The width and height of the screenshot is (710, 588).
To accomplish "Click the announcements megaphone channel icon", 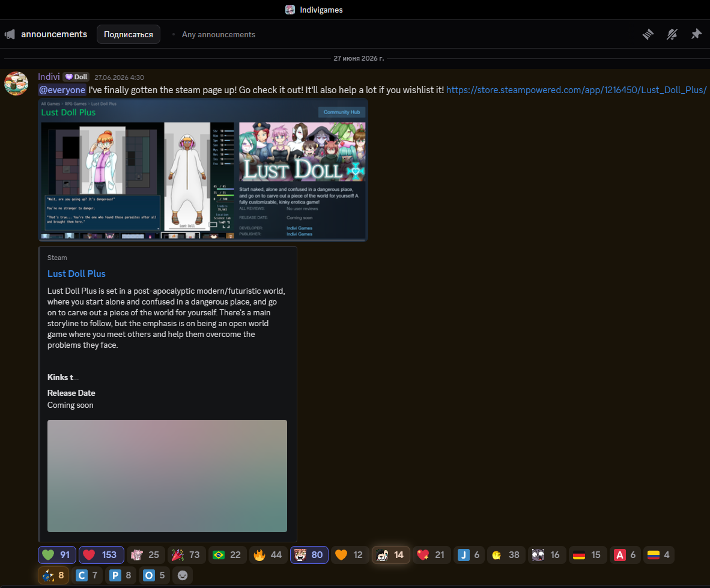I will tap(10, 34).
